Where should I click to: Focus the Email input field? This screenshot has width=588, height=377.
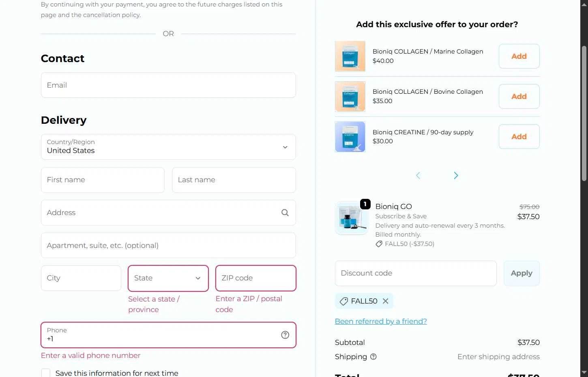[168, 85]
